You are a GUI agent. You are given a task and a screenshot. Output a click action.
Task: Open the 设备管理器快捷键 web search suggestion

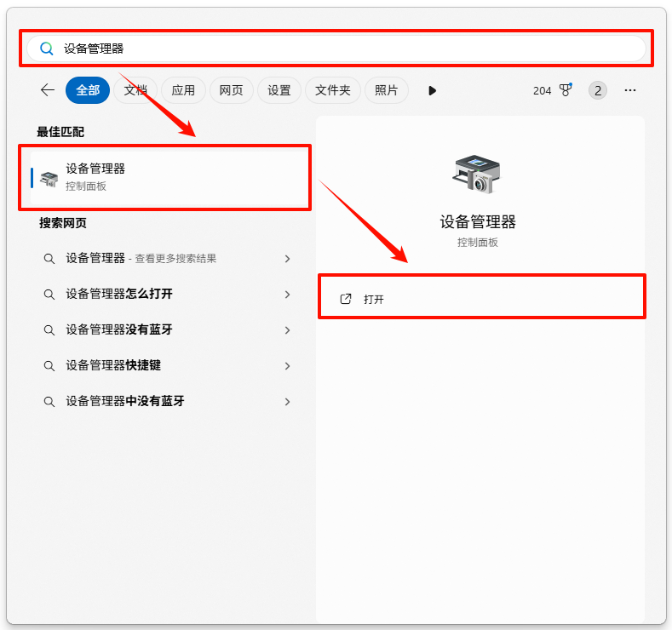pyautogui.click(x=113, y=365)
